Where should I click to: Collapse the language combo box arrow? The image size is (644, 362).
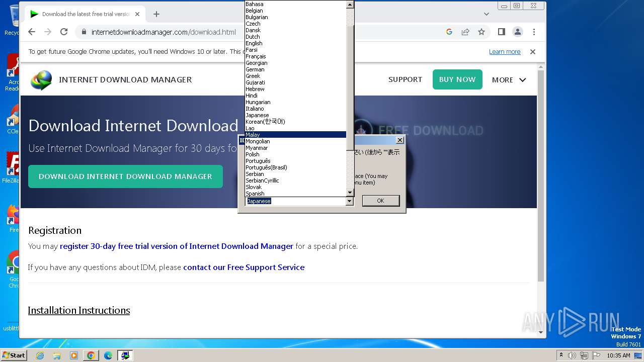tap(350, 201)
